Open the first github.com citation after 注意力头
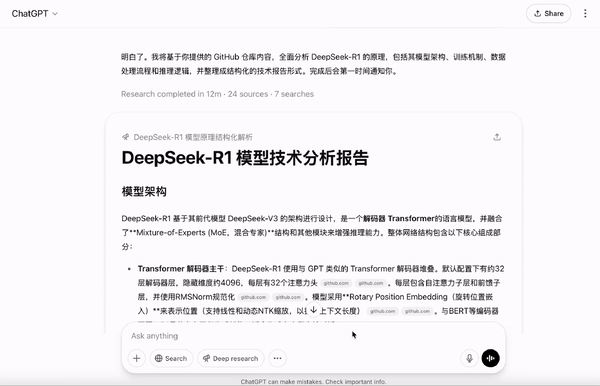This screenshot has height=386, width=600. point(336,283)
